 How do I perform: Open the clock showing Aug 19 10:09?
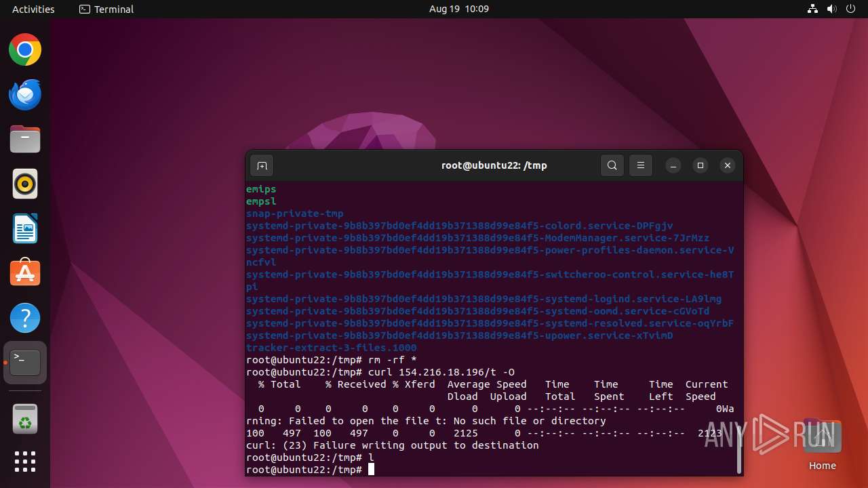[459, 9]
